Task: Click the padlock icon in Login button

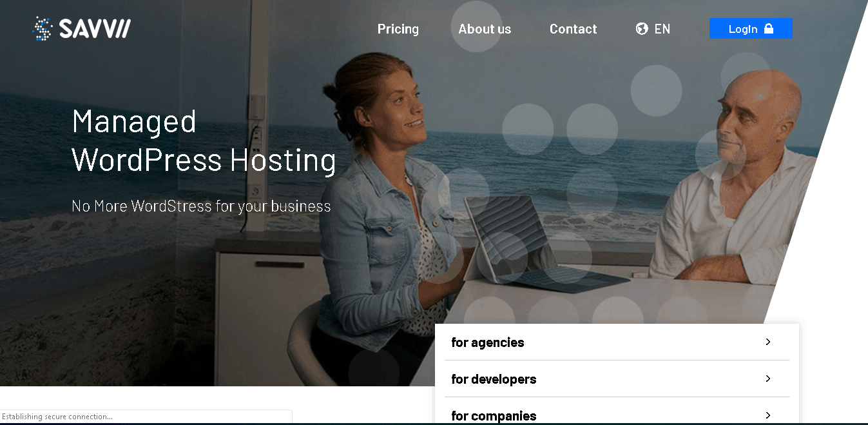Action: (x=768, y=28)
